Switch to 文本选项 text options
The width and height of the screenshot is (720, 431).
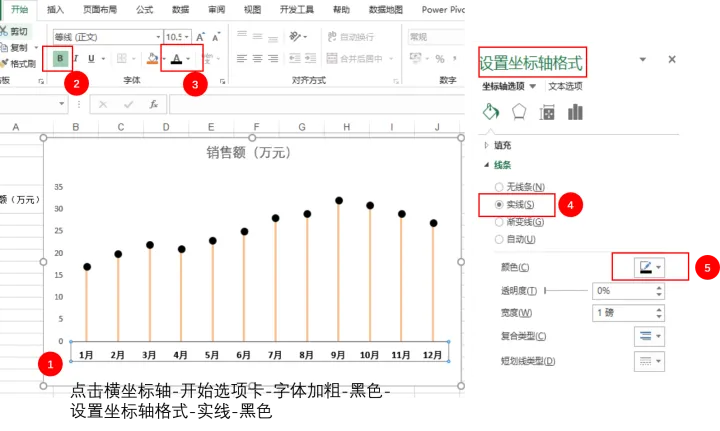[x=565, y=86]
